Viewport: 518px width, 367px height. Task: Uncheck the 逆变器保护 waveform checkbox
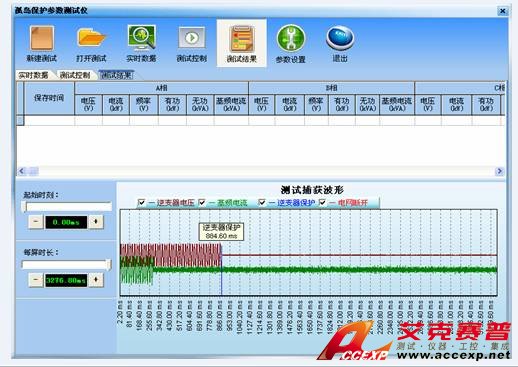tap(262, 202)
